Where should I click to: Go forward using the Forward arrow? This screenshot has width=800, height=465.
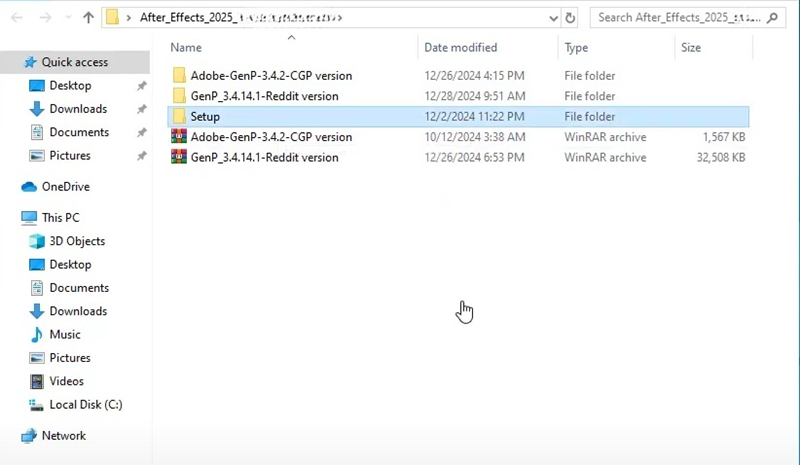(45, 18)
